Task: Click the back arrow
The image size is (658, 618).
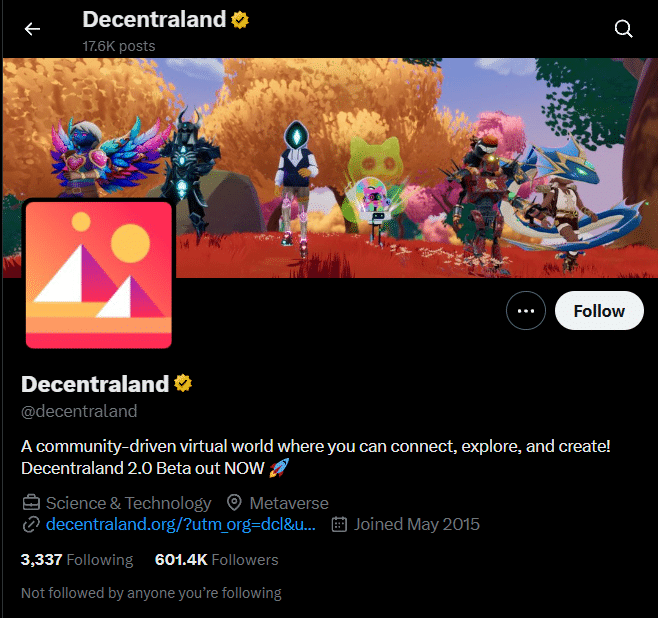Action: [32, 29]
